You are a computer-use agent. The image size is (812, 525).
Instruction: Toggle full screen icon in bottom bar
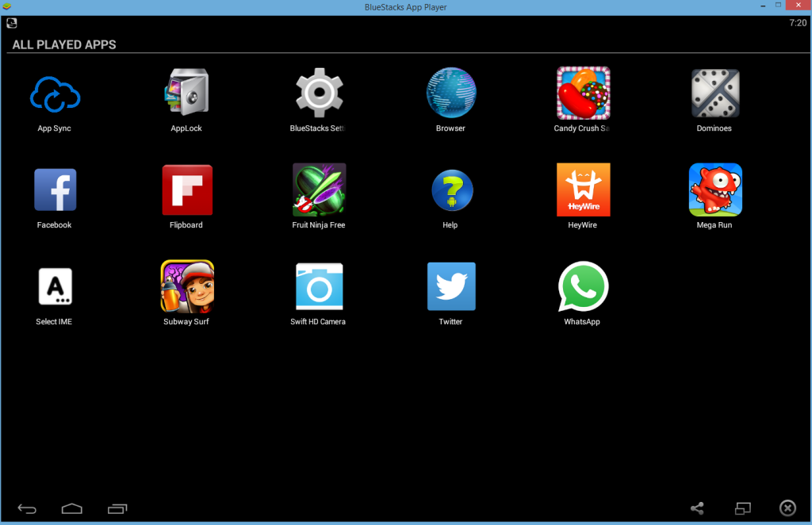(x=742, y=508)
